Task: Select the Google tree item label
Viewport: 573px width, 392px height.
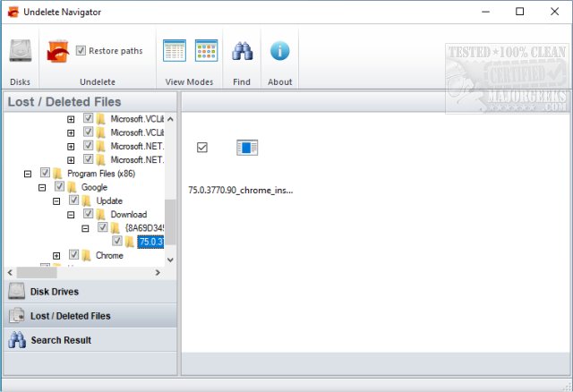Action: [x=94, y=187]
